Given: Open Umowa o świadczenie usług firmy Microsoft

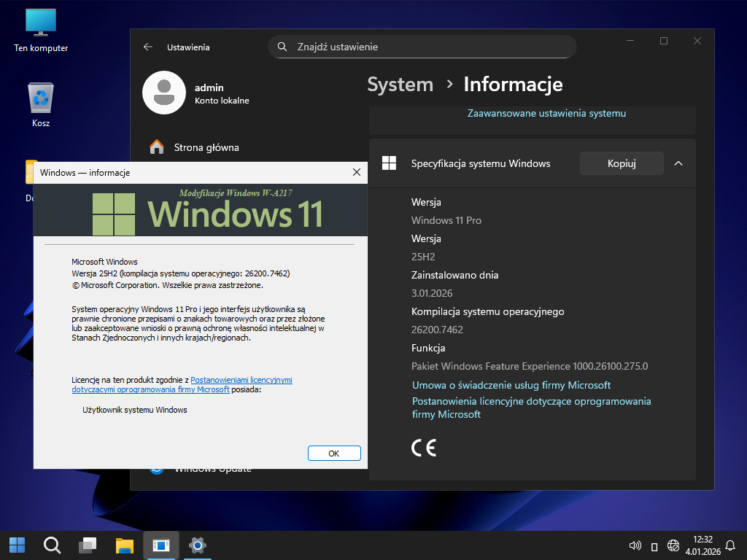Looking at the screenshot, I should point(511,385).
